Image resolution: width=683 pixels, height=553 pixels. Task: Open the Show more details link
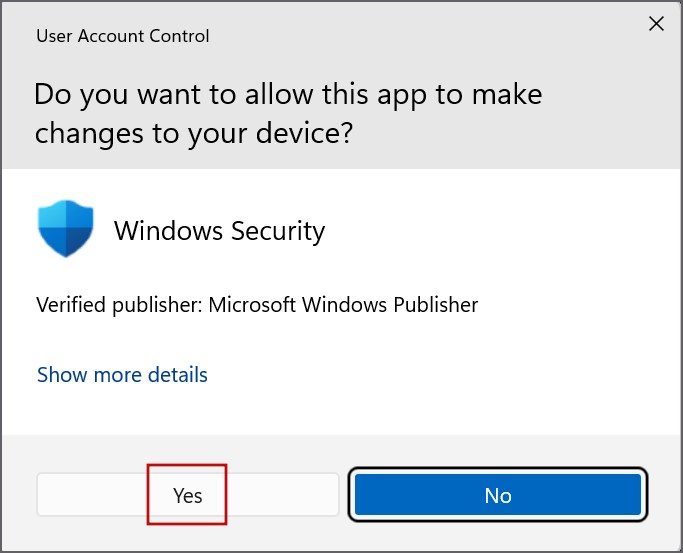[x=122, y=375]
